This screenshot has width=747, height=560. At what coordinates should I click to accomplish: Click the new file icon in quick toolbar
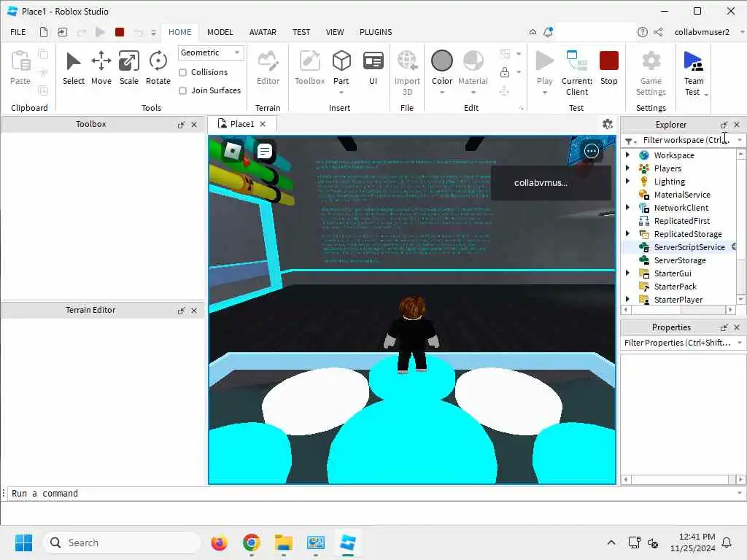coord(44,32)
